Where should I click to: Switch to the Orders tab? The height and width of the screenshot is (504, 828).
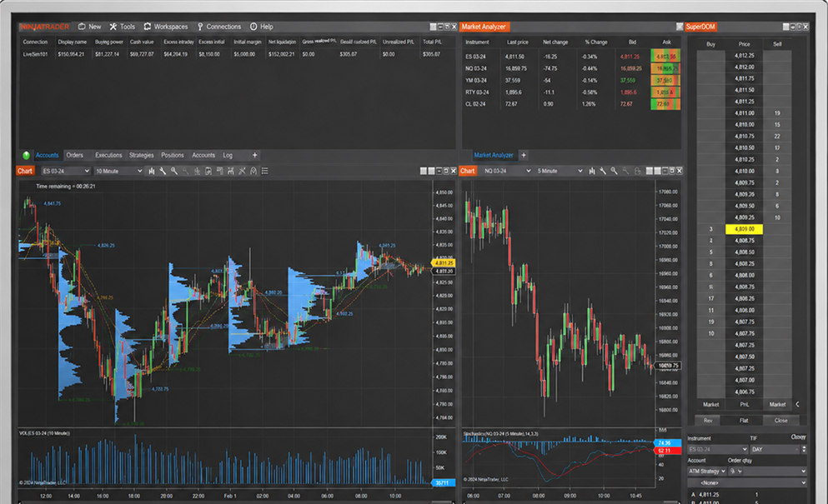point(75,155)
